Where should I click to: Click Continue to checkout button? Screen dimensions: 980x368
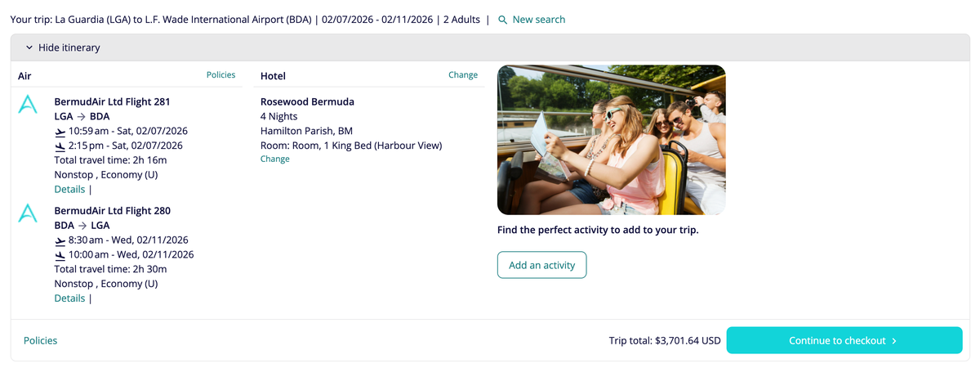coord(844,341)
